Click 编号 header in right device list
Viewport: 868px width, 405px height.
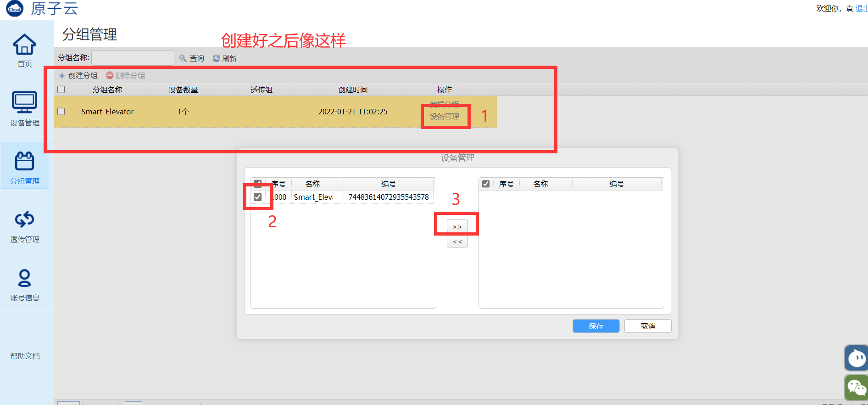coord(617,184)
